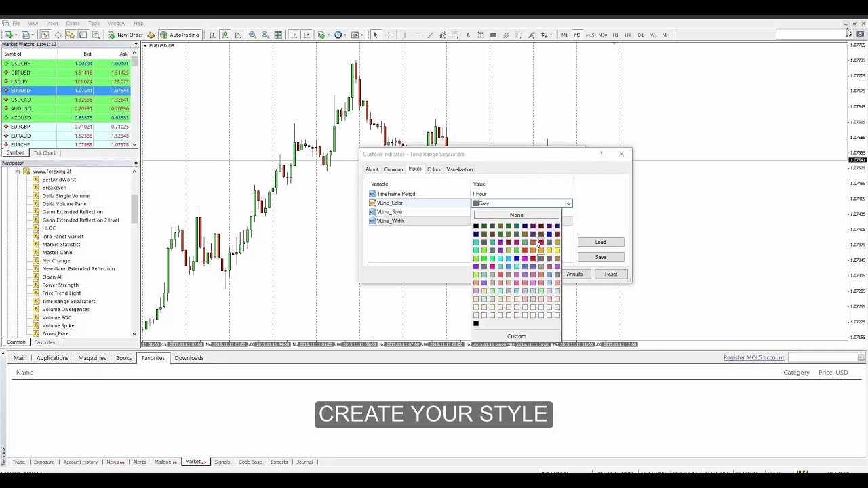Click the Save button in indicator dialog
Screen dimensions: 868x488
click(601, 257)
